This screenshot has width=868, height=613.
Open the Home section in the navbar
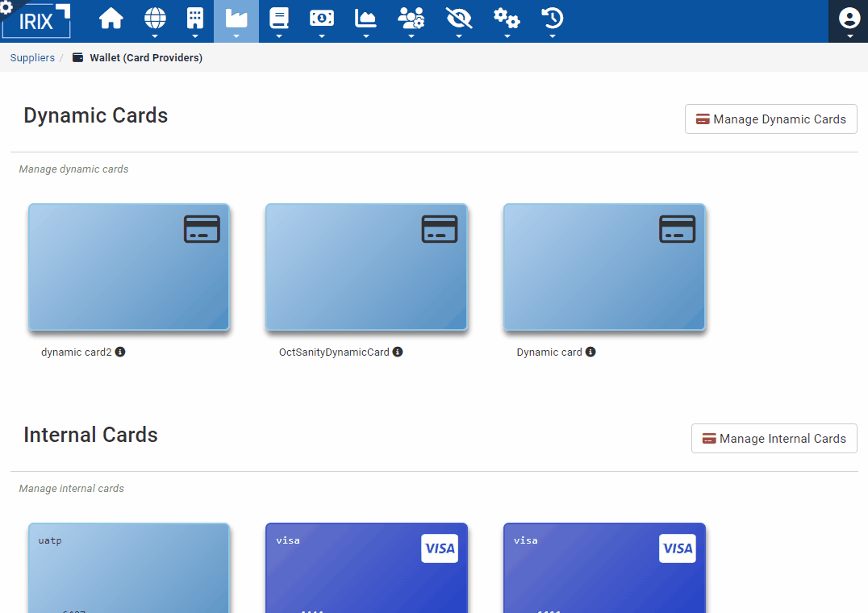[111, 16]
